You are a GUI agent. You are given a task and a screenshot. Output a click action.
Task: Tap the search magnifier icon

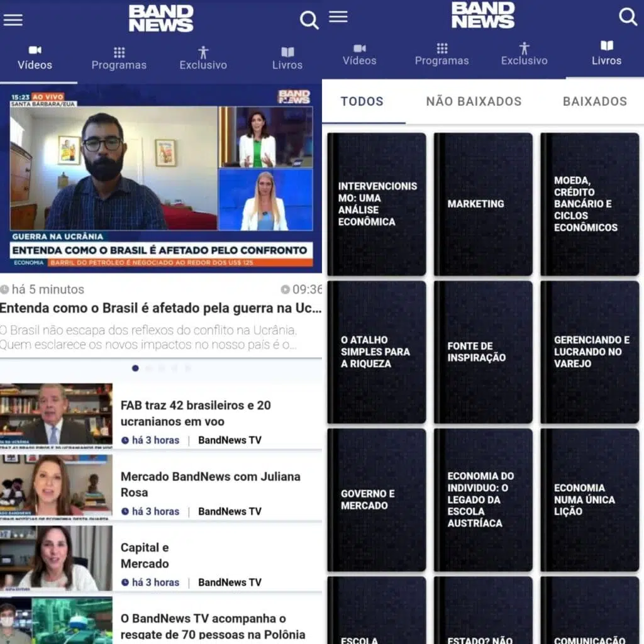click(309, 19)
